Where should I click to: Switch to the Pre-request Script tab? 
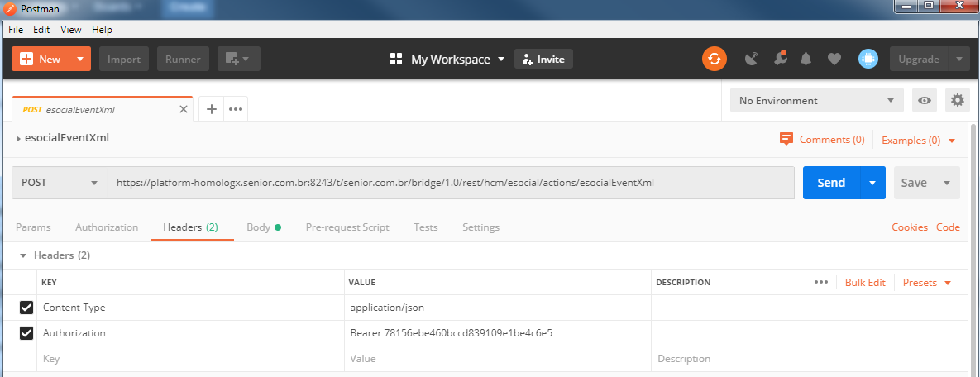[x=347, y=227]
